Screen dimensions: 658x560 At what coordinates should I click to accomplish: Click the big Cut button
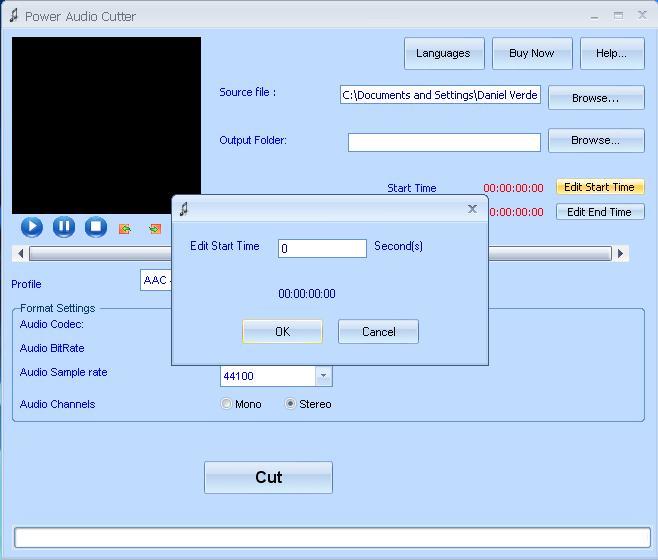click(x=268, y=477)
